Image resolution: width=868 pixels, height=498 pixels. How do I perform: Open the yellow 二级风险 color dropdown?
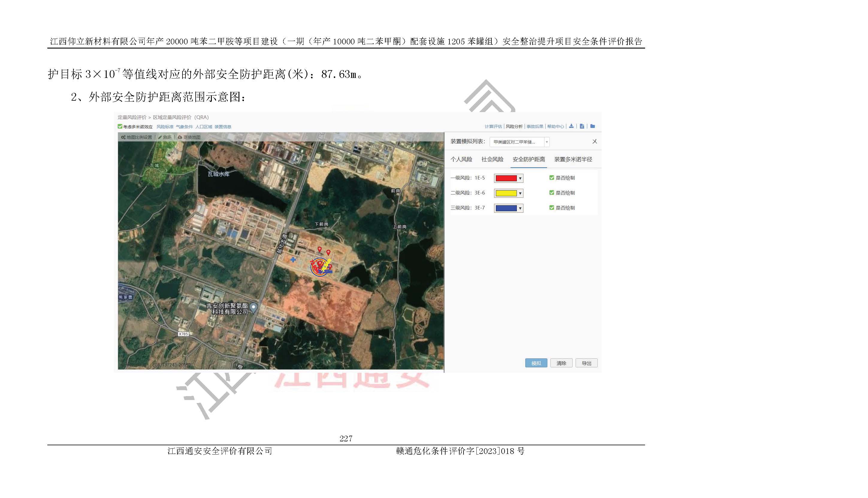point(520,193)
